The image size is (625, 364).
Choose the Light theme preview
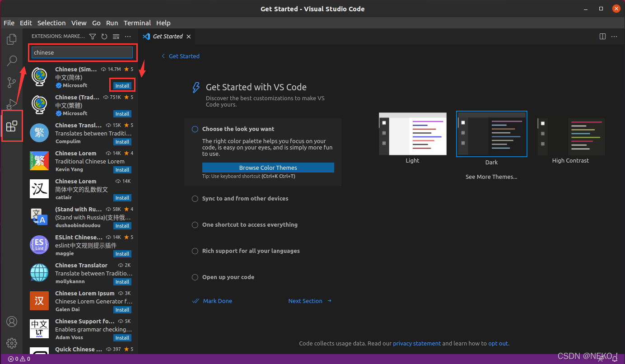click(x=412, y=134)
